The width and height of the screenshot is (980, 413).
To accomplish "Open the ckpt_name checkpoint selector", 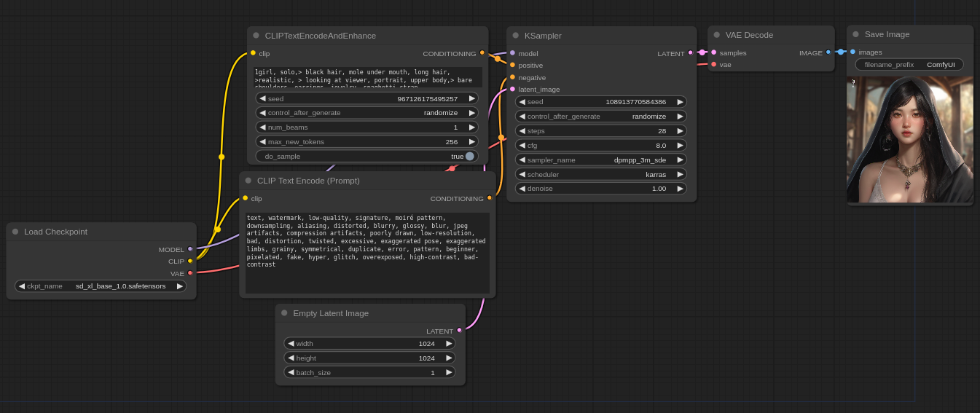I will pyautogui.click(x=101, y=286).
